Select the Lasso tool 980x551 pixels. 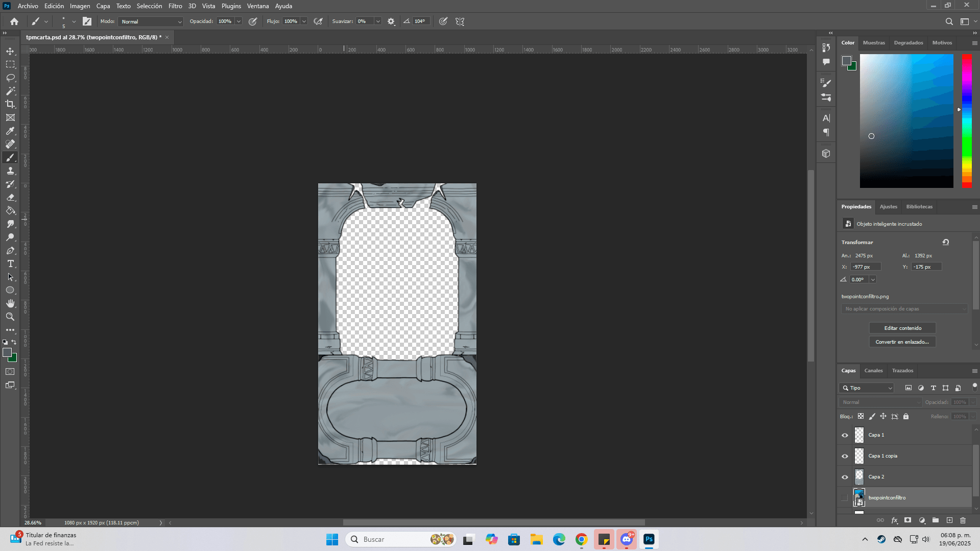click(10, 78)
